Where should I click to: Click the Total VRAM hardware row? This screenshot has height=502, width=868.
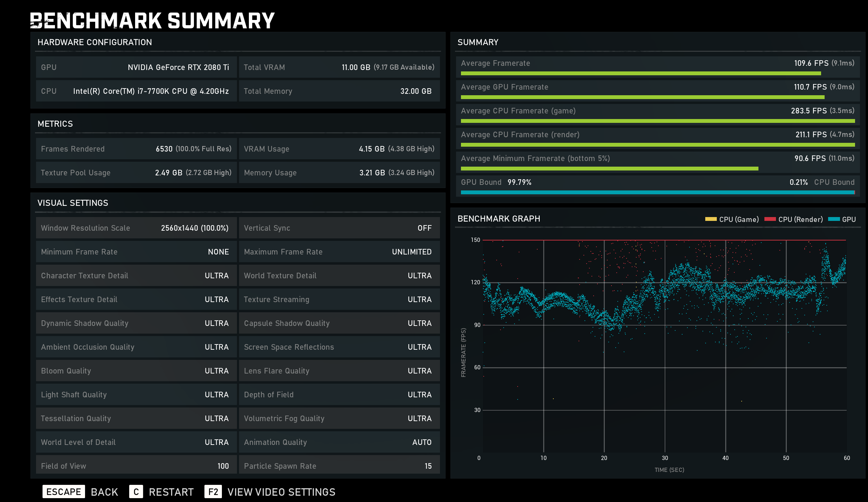[x=339, y=67]
